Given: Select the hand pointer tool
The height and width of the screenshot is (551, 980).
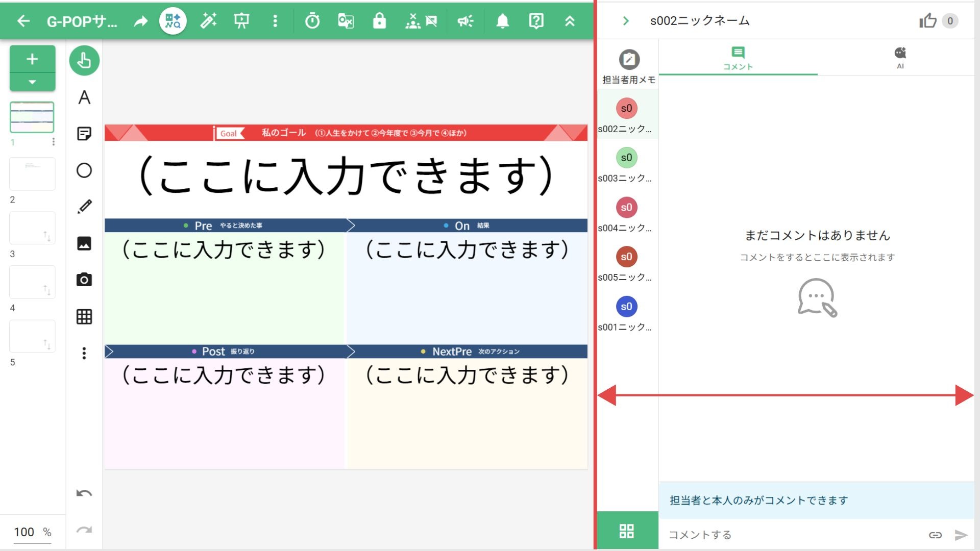Looking at the screenshot, I should (84, 61).
